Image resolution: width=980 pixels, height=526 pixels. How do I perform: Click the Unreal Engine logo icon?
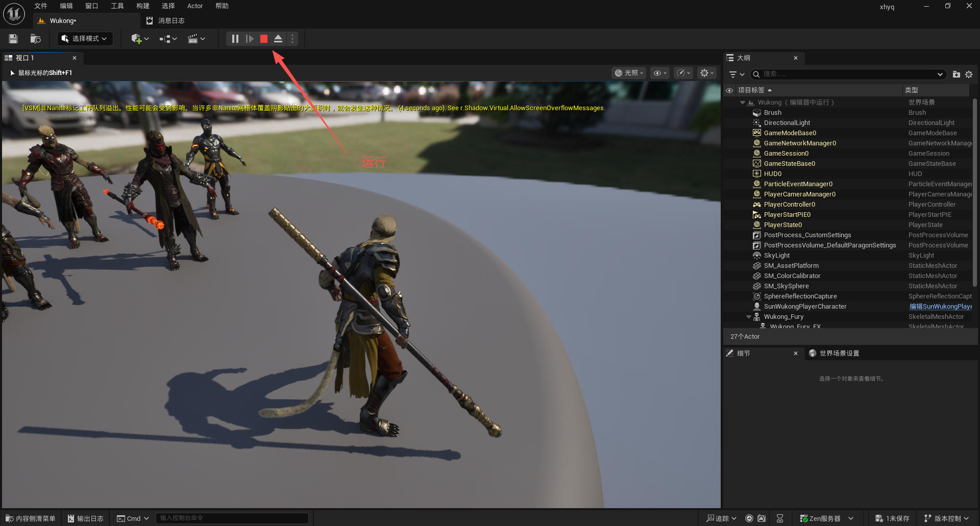point(14,14)
